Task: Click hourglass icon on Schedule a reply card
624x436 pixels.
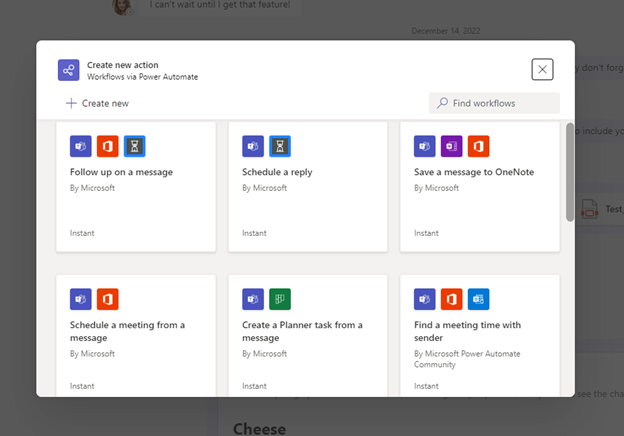Action: pos(280,146)
